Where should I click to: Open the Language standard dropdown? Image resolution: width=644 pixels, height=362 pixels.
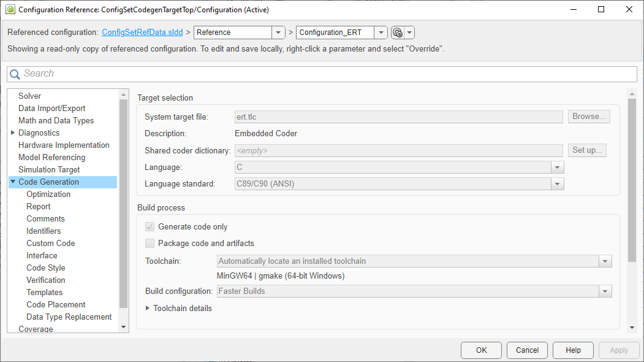(557, 183)
